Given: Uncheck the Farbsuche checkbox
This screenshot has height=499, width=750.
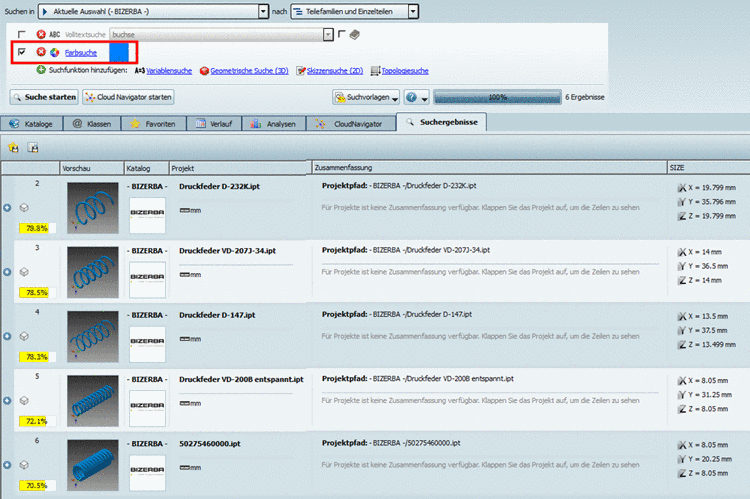Looking at the screenshot, I should (x=22, y=52).
